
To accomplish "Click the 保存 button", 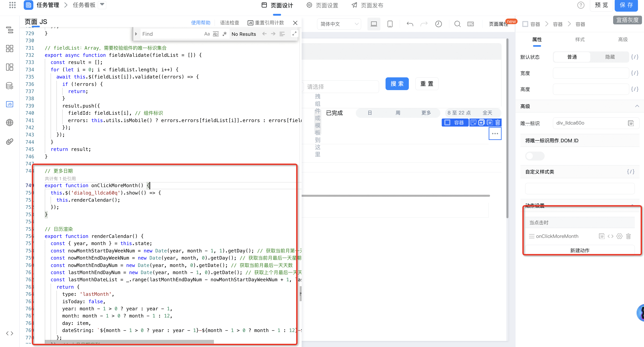I will point(626,5).
